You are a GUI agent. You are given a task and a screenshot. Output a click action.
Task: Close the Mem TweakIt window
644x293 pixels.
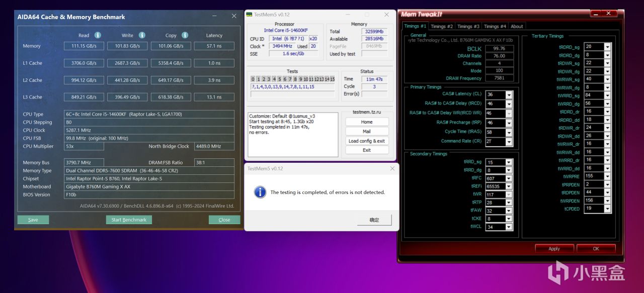(609, 14)
